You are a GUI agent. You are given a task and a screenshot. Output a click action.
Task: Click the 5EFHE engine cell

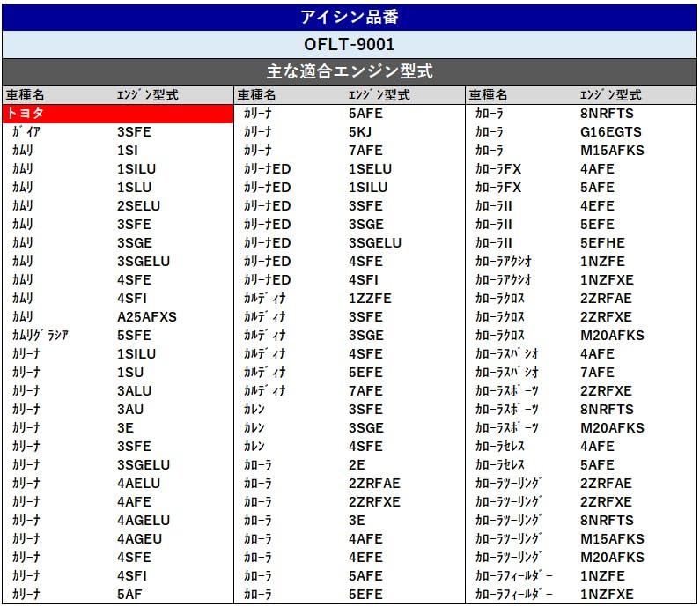pos(602,243)
